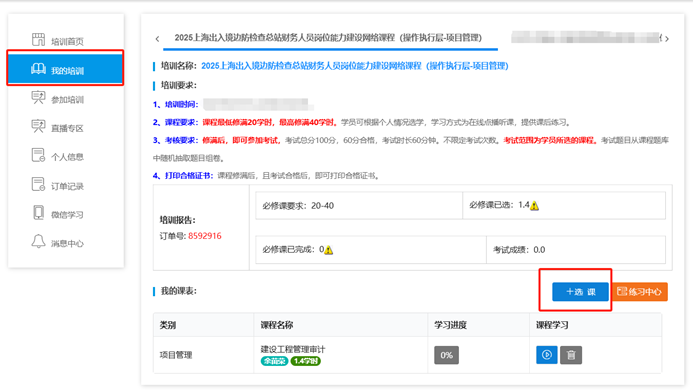This screenshot has height=390, width=693.
Task: Click the 考试成绩: 0.0 cell
Action: tap(576, 250)
